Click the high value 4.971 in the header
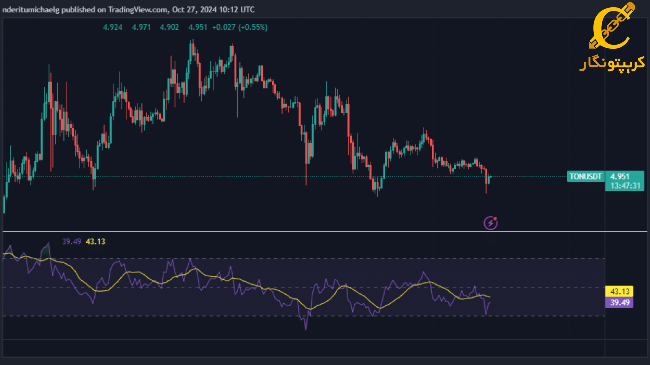The height and width of the screenshot is (365, 650). pos(141,27)
